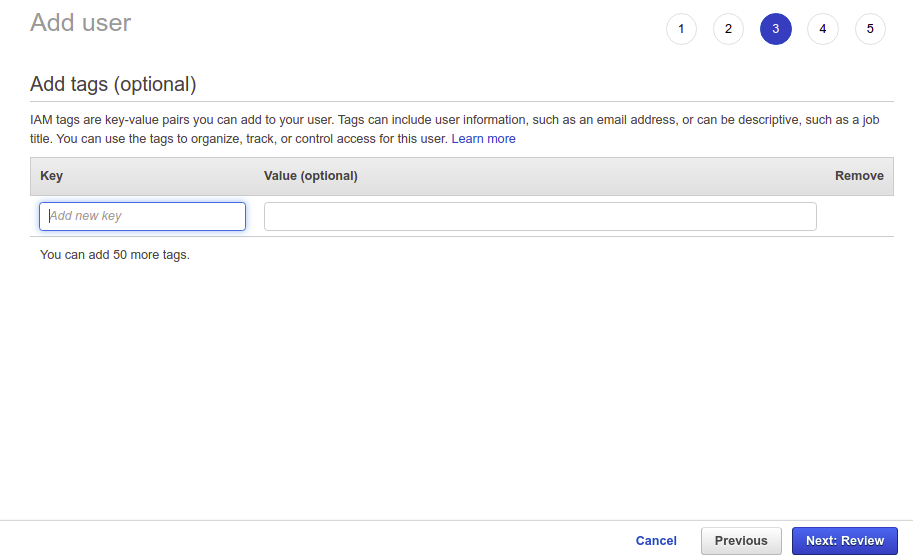Open step 4 in progress indicator
Viewport: 913px width, 559px height.
point(823,29)
